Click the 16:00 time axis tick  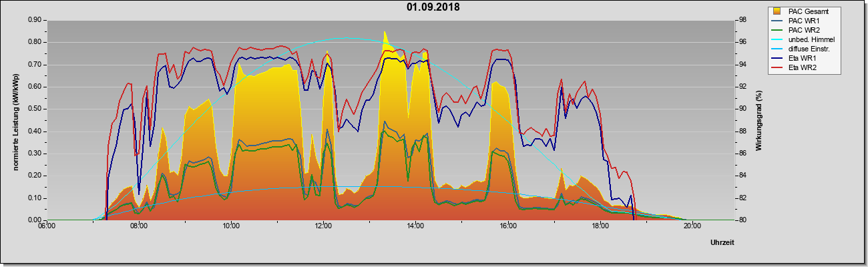pos(507,226)
